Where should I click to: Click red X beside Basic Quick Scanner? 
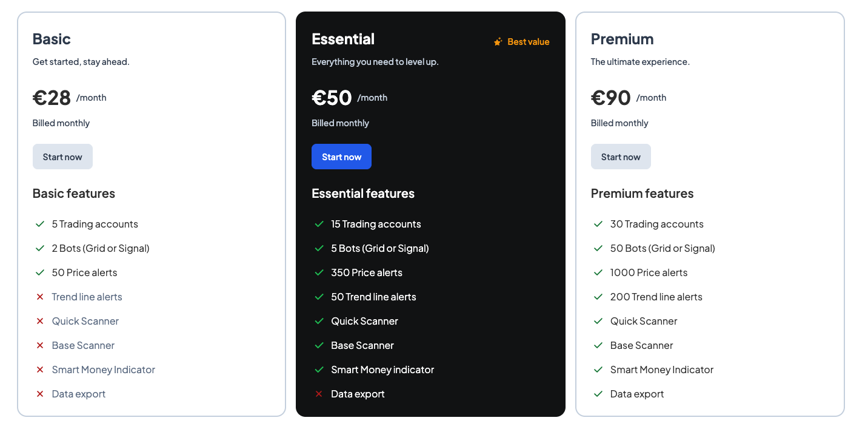(40, 321)
